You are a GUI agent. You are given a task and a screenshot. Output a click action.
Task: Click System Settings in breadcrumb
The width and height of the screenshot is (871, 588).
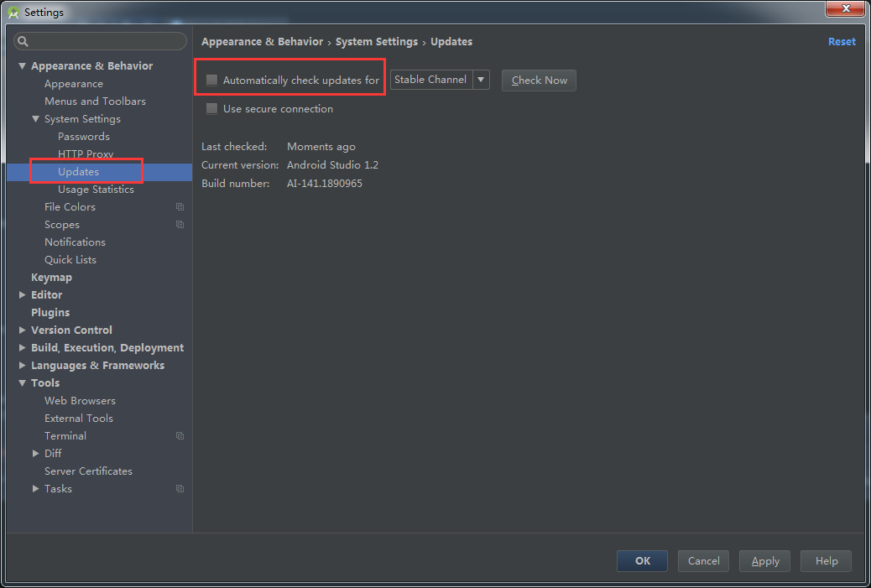(377, 42)
